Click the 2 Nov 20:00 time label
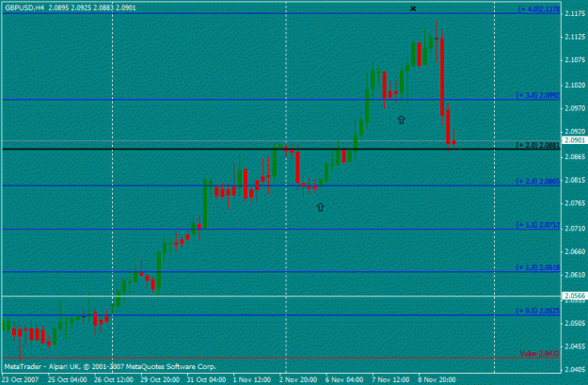This screenshot has height=385, width=588. point(298,379)
